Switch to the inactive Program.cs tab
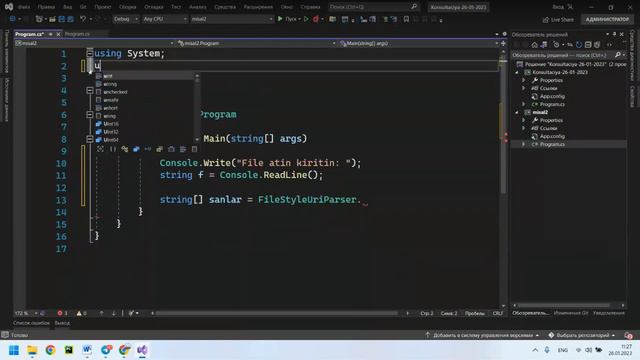The height and width of the screenshot is (360, 640). click(78, 34)
